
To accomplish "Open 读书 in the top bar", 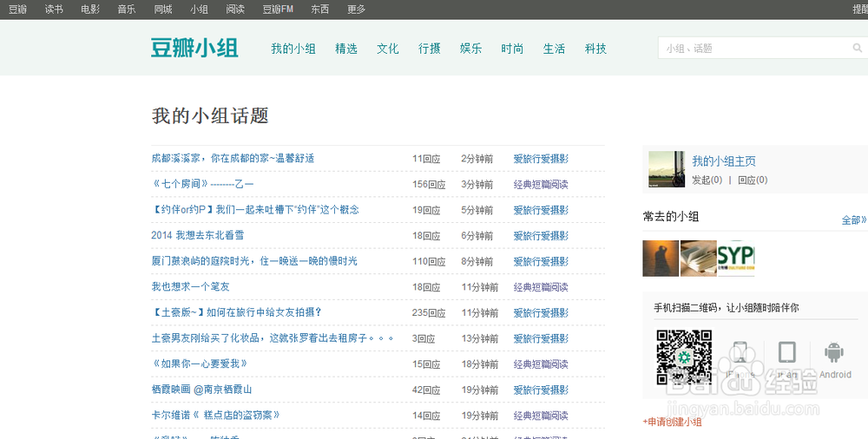I will 54,10.
